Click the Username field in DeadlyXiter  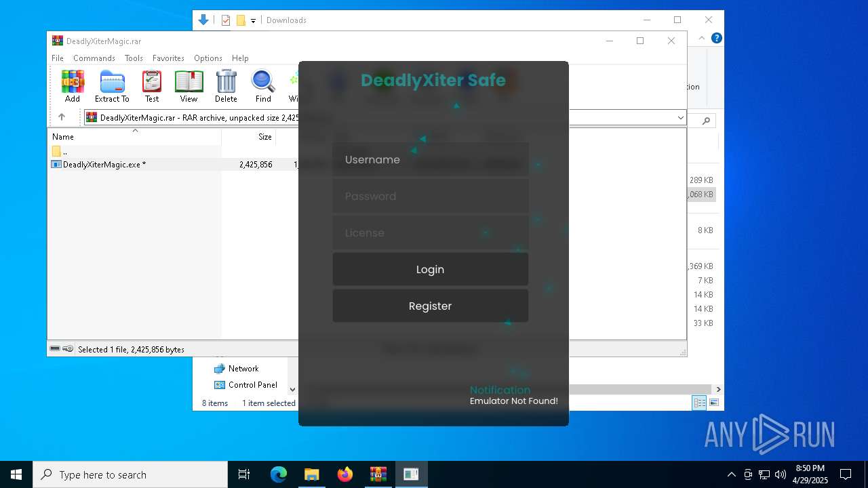coord(430,159)
